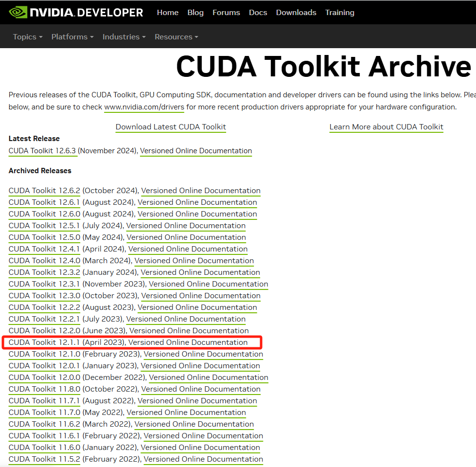Open documentation for the March 2024 release
Viewport: 476px width, 467px height.
click(x=194, y=261)
